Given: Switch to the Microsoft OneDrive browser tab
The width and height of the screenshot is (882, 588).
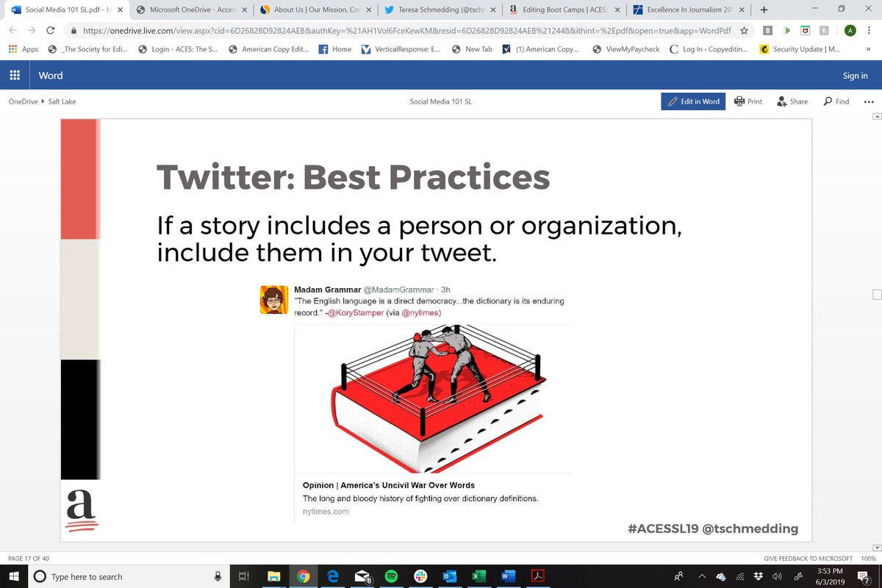Looking at the screenshot, I should point(190,10).
